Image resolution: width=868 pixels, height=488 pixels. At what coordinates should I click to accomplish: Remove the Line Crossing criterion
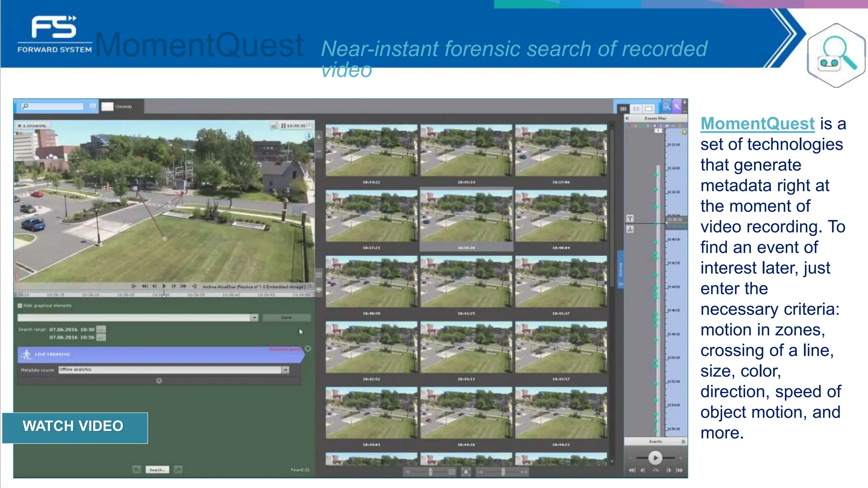coord(308,349)
